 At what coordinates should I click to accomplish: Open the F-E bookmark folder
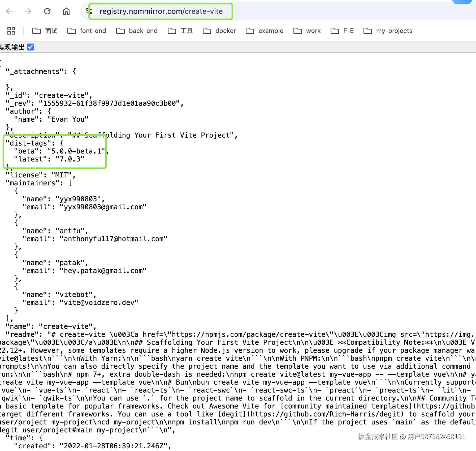(x=342, y=31)
